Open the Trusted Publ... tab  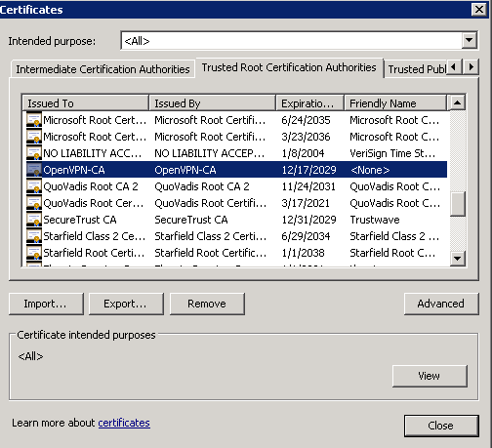(416, 69)
